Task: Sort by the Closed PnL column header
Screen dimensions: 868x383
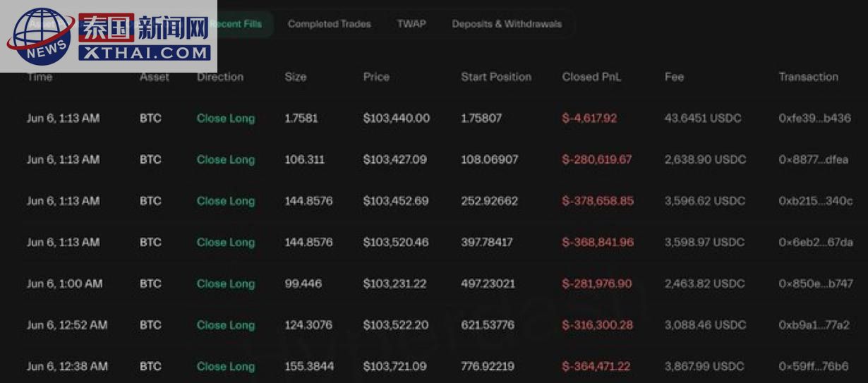Action: (591, 77)
